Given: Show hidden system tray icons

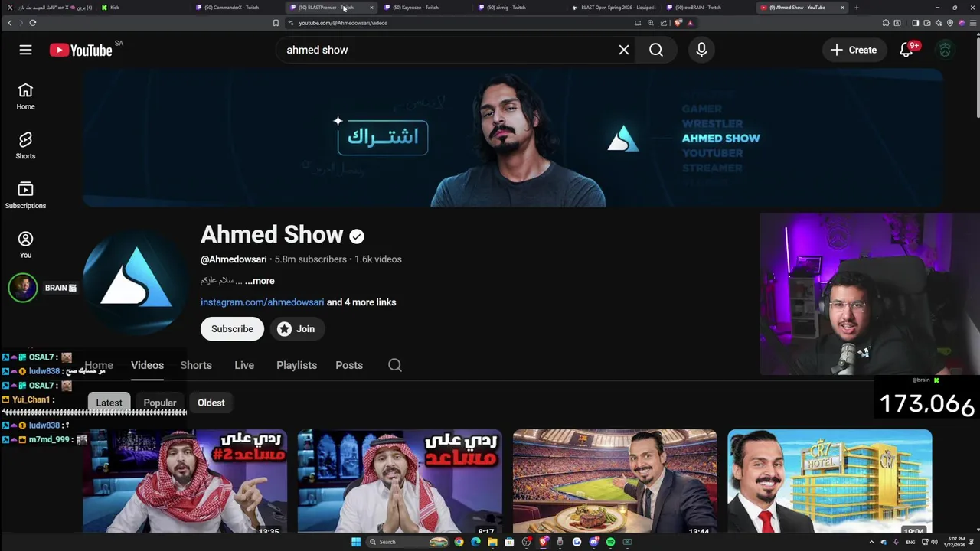Looking at the screenshot, I should click(871, 542).
